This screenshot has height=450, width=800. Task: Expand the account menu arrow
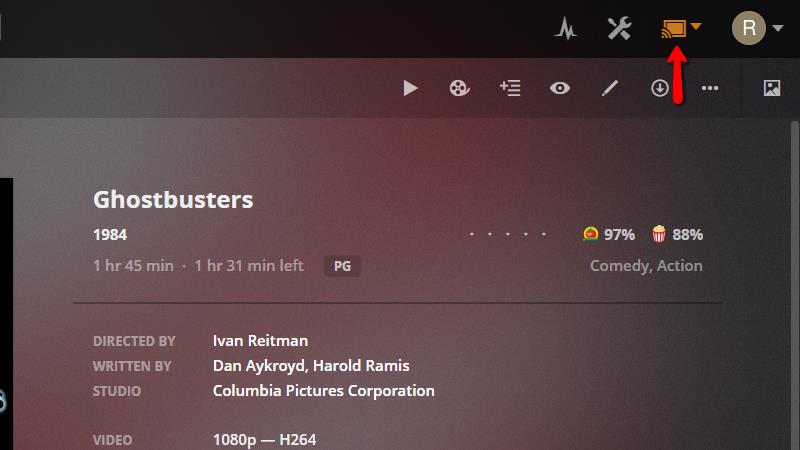778,28
